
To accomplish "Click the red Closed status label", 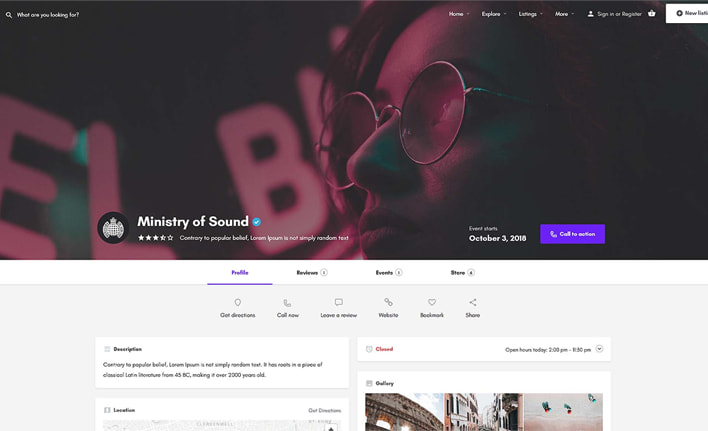I will pos(384,349).
